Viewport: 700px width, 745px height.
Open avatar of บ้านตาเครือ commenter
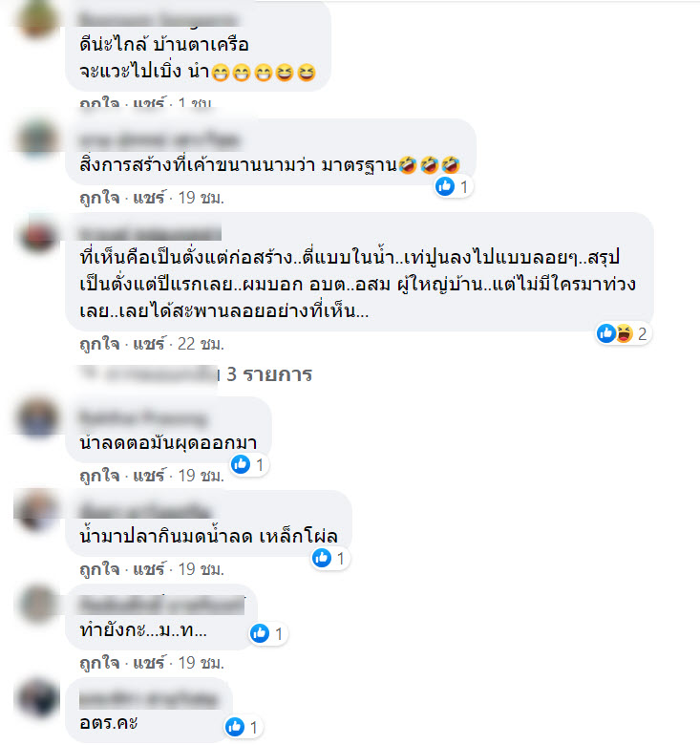36,19
